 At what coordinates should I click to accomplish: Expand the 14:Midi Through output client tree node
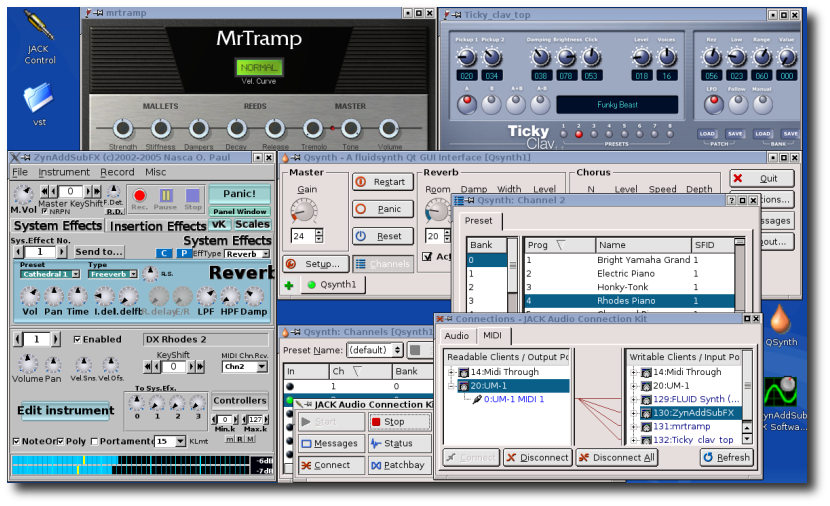(452, 372)
